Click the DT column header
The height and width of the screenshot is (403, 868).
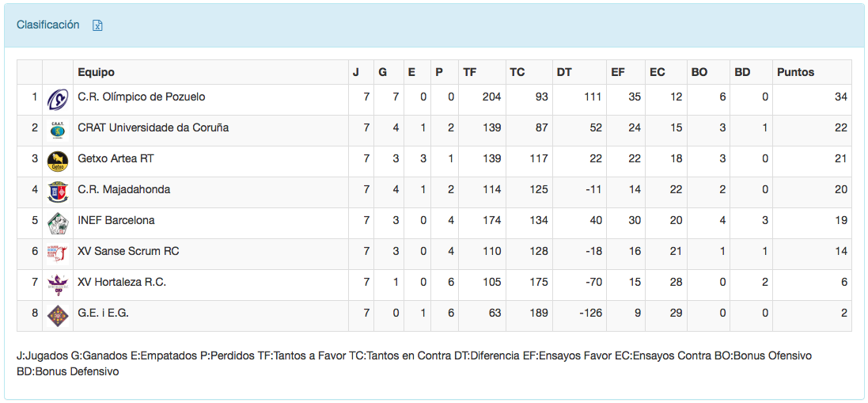click(x=564, y=72)
